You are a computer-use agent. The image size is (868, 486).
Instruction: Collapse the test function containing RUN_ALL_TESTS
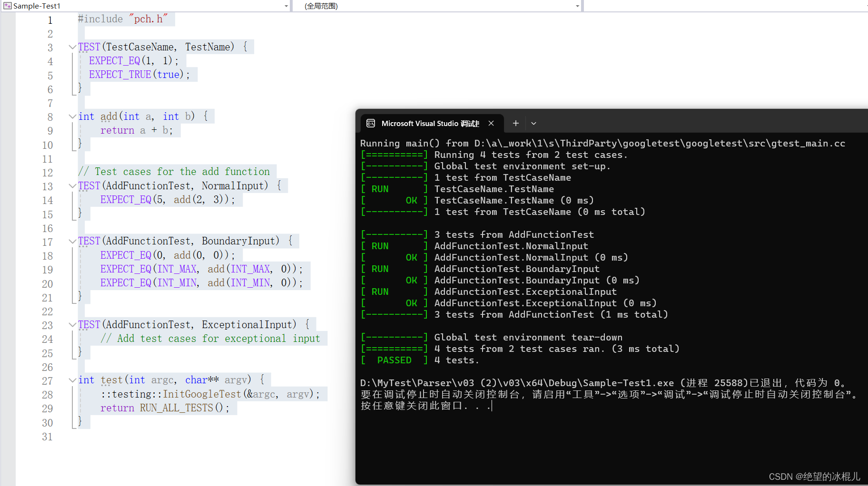(72, 379)
